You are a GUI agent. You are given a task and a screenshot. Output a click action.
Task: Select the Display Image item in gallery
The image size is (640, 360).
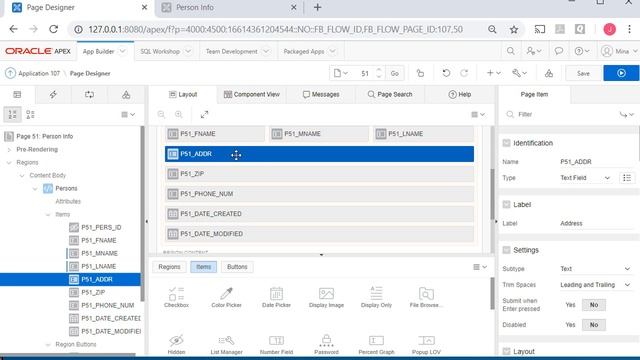(326, 297)
